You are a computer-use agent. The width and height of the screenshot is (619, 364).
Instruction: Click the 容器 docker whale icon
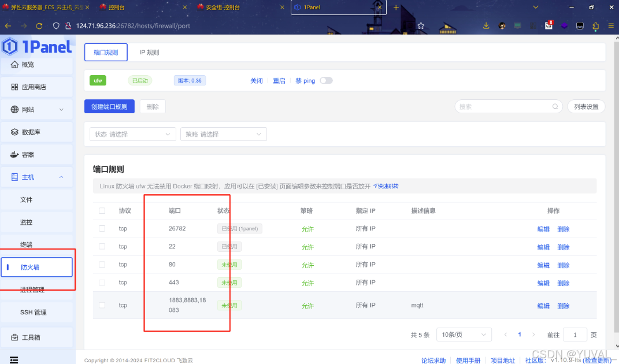(x=14, y=154)
